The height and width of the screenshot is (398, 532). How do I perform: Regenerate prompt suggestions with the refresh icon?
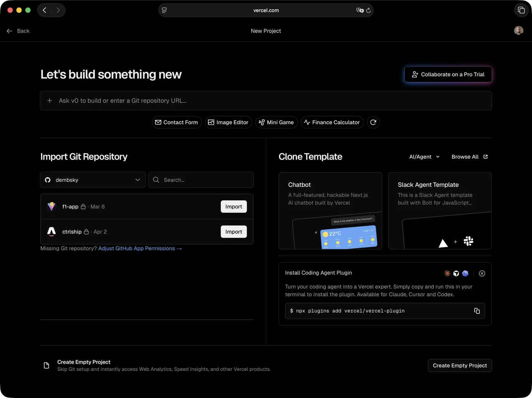coord(373,122)
